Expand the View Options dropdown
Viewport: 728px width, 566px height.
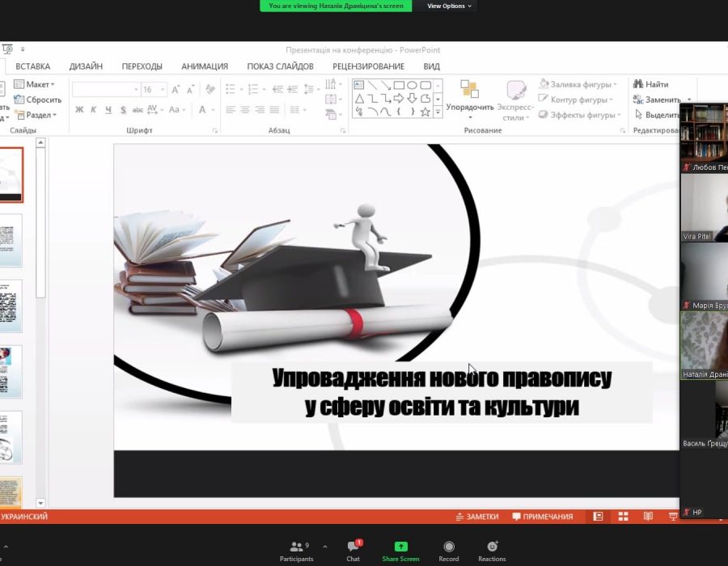pyautogui.click(x=449, y=6)
